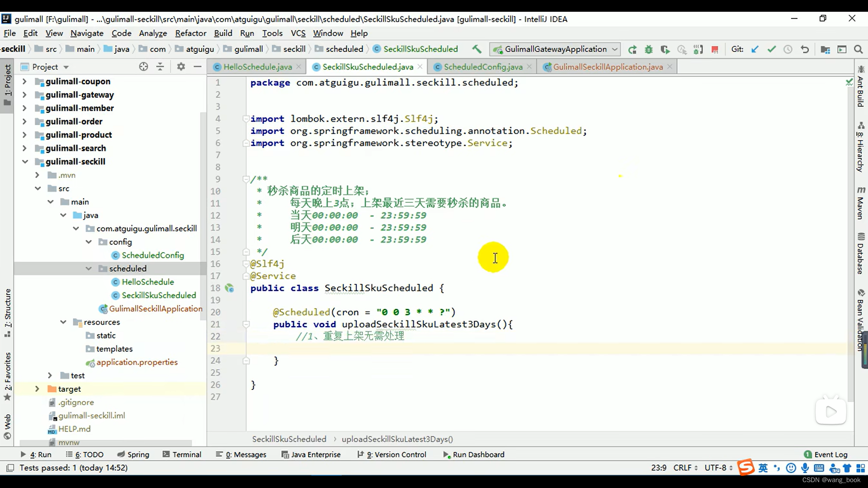868x488 pixels.
Task: Open the Event Log
Action: pyautogui.click(x=826, y=454)
